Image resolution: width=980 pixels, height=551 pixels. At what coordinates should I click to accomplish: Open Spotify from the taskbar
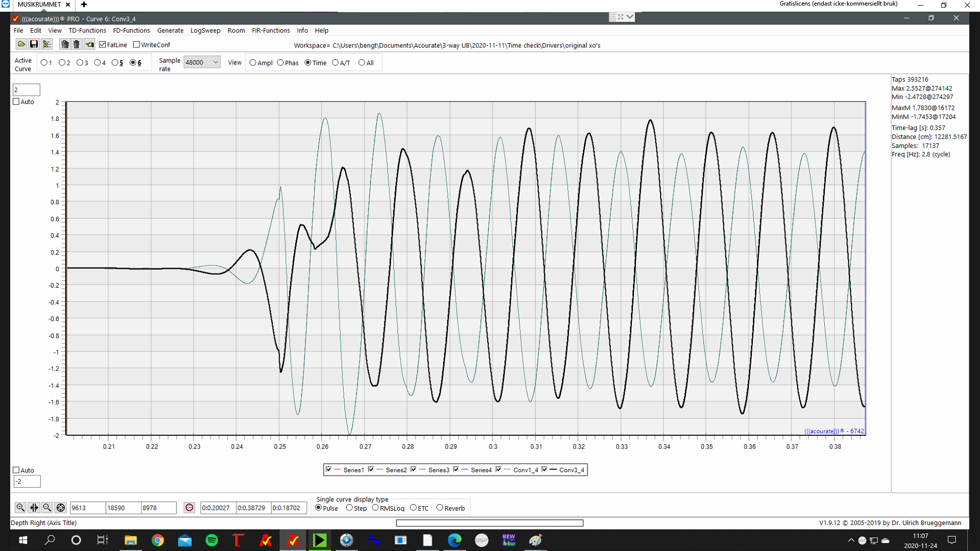[x=212, y=540]
